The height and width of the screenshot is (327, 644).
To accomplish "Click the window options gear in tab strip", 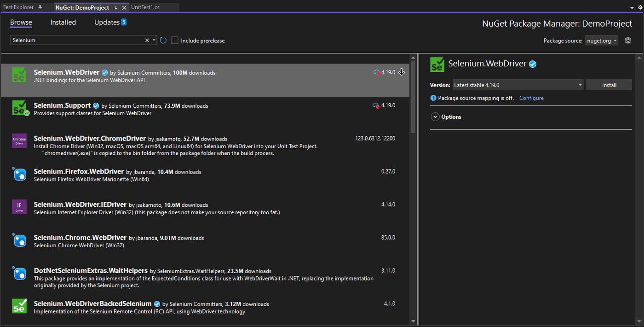I will 640,7.
